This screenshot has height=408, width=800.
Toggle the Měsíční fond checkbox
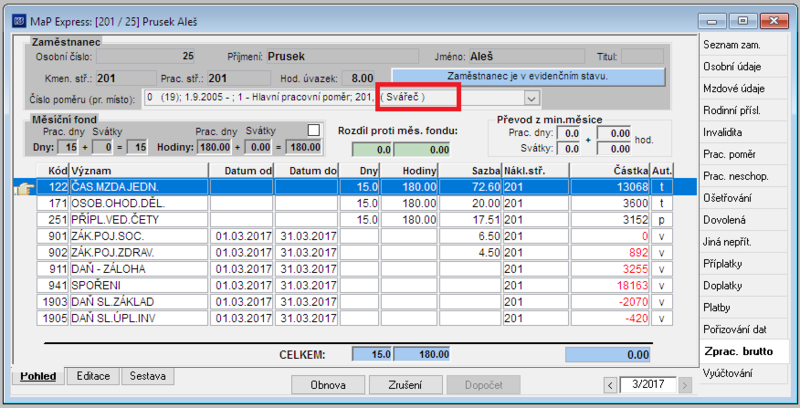[x=314, y=130]
